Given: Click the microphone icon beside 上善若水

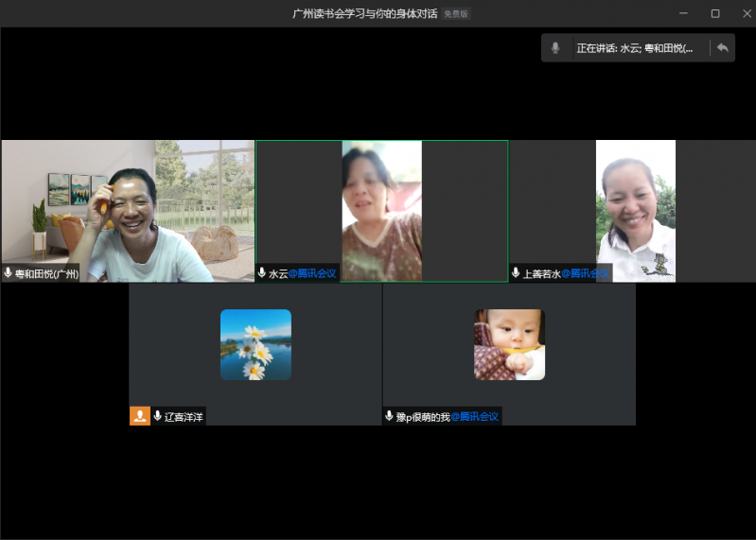Looking at the screenshot, I should (x=516, y=273).
